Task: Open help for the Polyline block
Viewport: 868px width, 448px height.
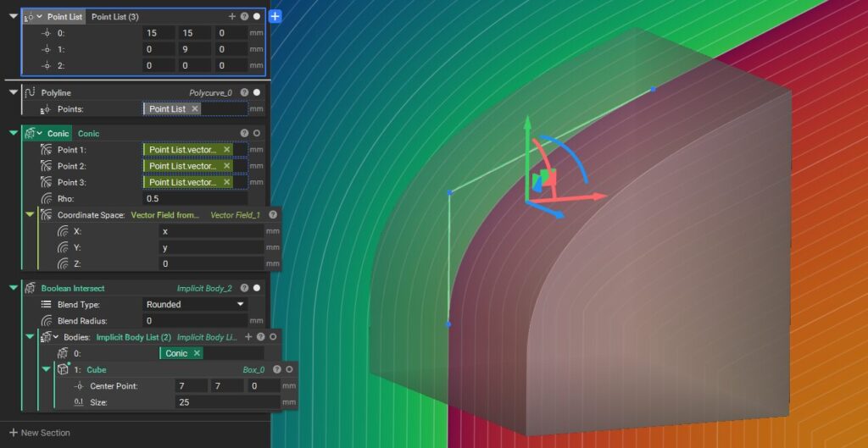Action: click(x=244, y=92)
